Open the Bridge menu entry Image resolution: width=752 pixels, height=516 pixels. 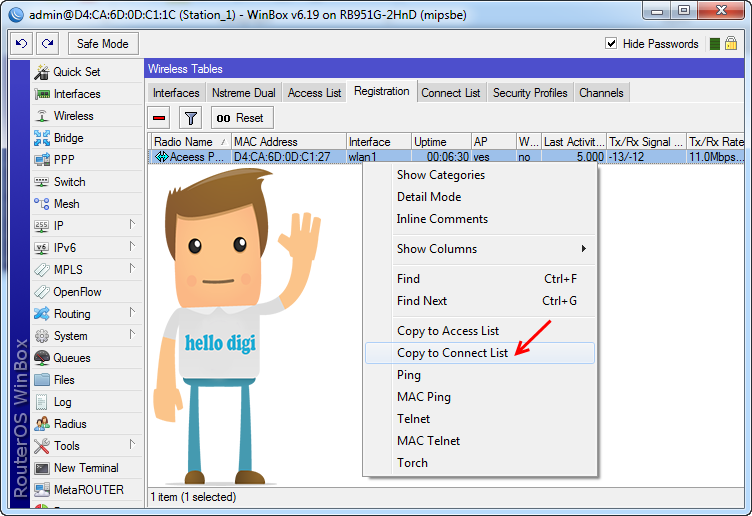pyautogui.click(x=88, y=138)
